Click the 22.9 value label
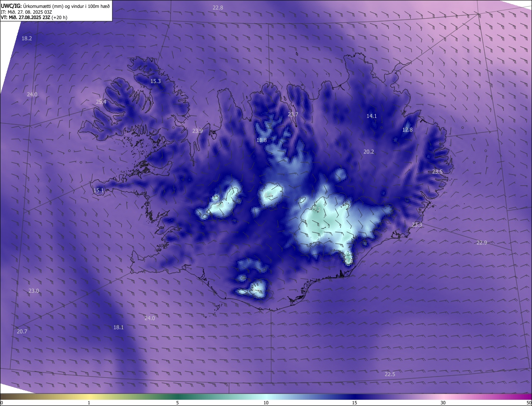The width and height of the screenshot is (532, 406). coord(482,242)
